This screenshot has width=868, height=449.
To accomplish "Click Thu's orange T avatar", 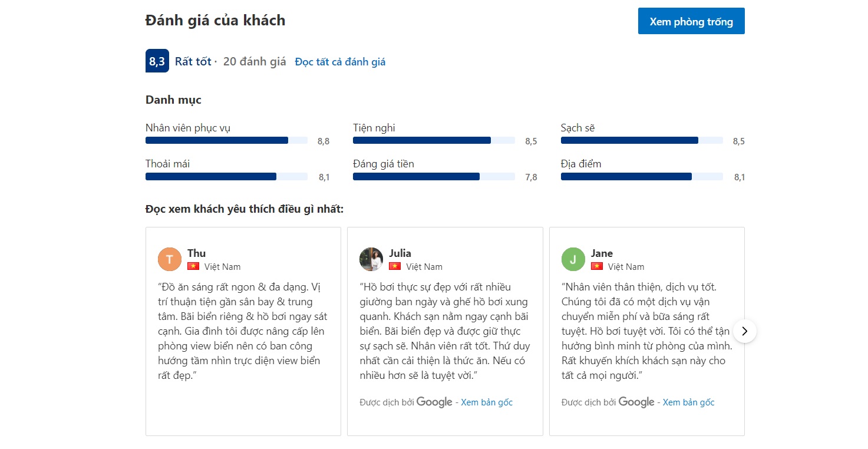I will 170,259.
